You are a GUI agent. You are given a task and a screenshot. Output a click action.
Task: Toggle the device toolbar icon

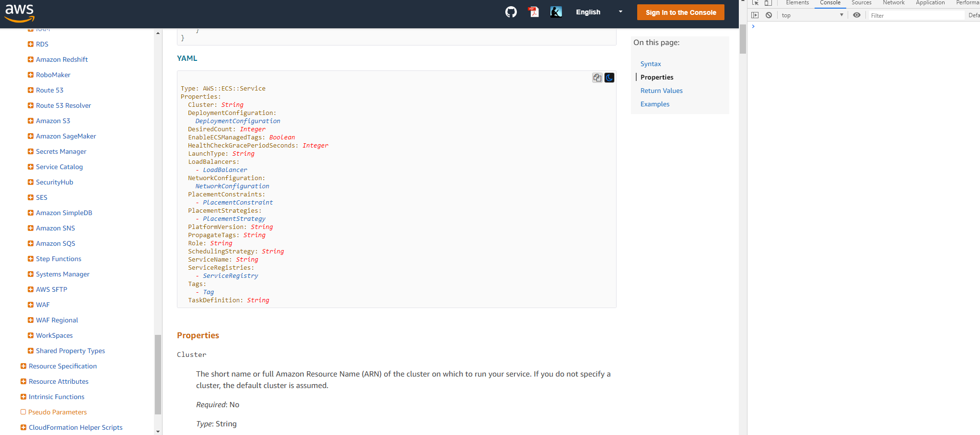pyautogui.click(x=768, y=3)
